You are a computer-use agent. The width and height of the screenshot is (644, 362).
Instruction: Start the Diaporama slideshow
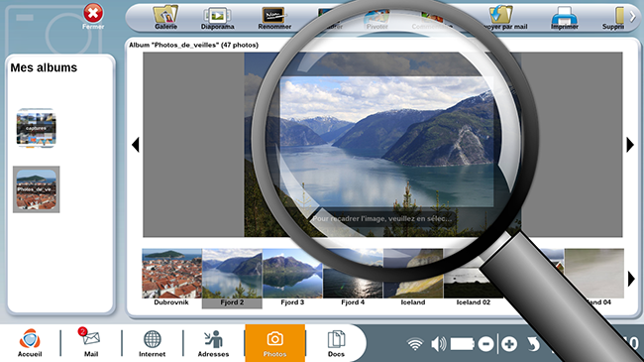217,18
